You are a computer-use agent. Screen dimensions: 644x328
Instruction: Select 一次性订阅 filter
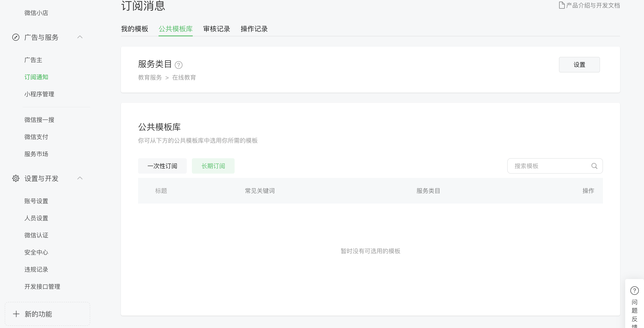[162, 166]
